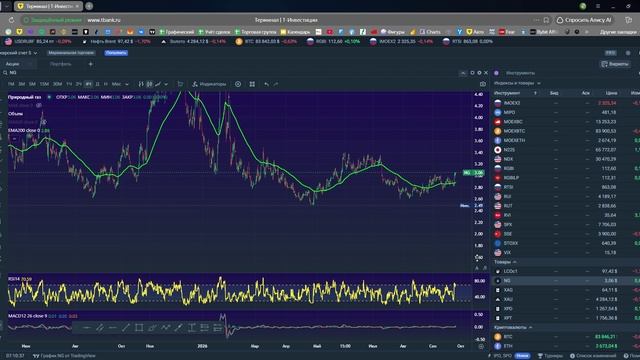The height and width of the screenshot is (360, 640).
Task: Open chart type dropdown arrow
Action: tap(166, 84)
